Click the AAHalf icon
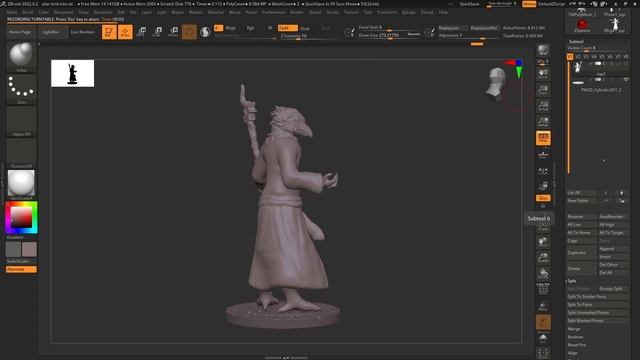The width and height of the screenshot is (640, 360). pyautogui.click(x=543, y=122)
